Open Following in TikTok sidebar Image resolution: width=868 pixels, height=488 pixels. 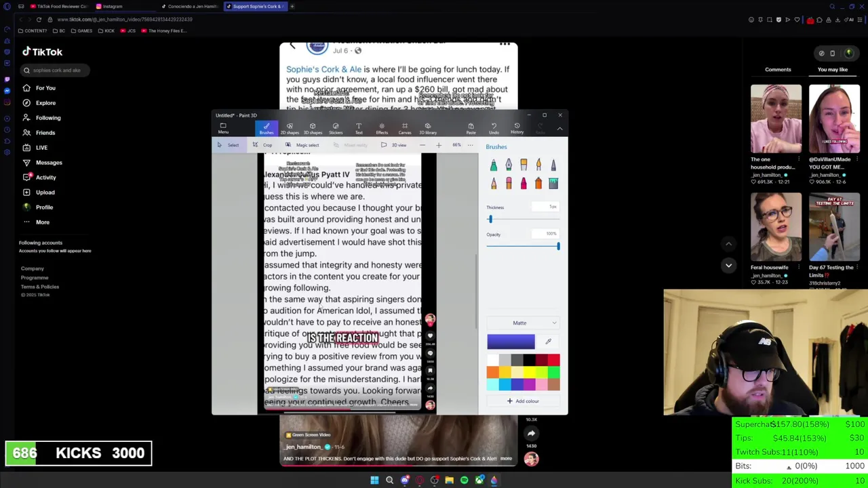pos(42,117)
